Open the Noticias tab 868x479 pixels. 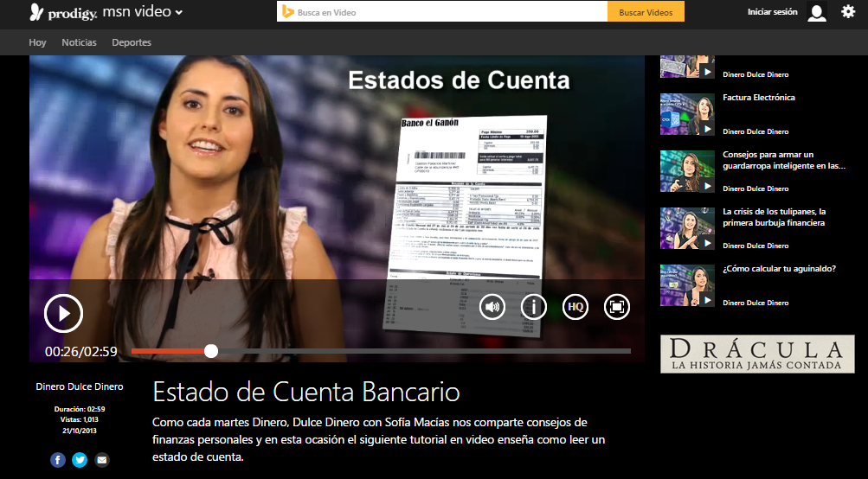pos(79,42)
